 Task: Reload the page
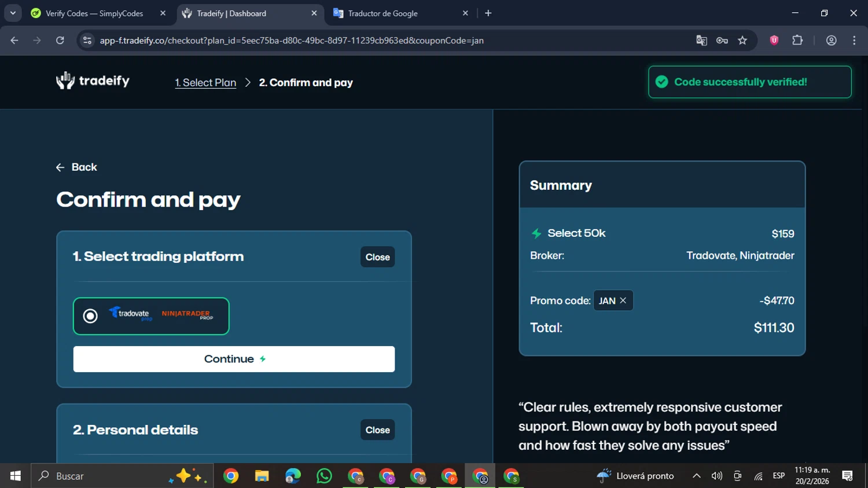(60, 41)
